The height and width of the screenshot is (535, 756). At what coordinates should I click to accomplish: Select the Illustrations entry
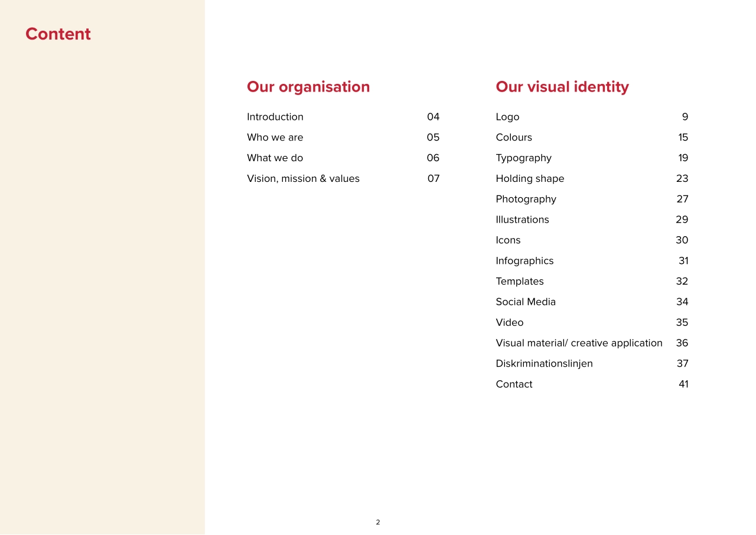(x=522, y=219)
